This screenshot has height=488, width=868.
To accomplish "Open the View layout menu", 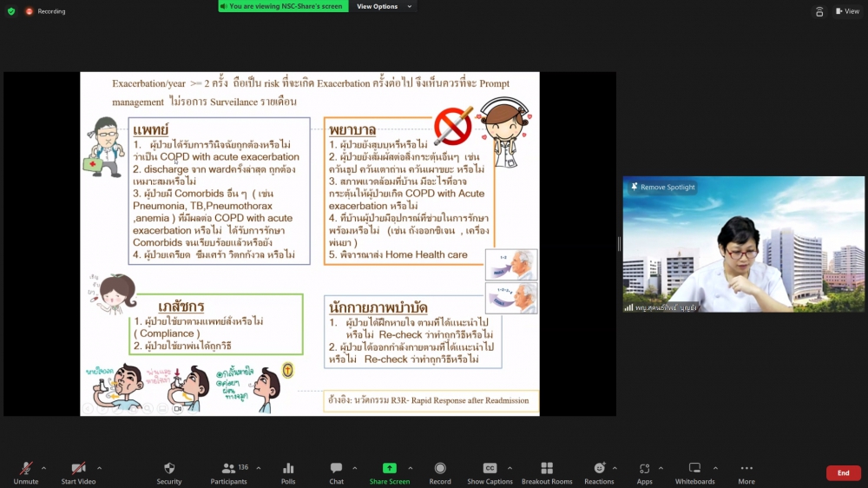I will coord(847,11).
